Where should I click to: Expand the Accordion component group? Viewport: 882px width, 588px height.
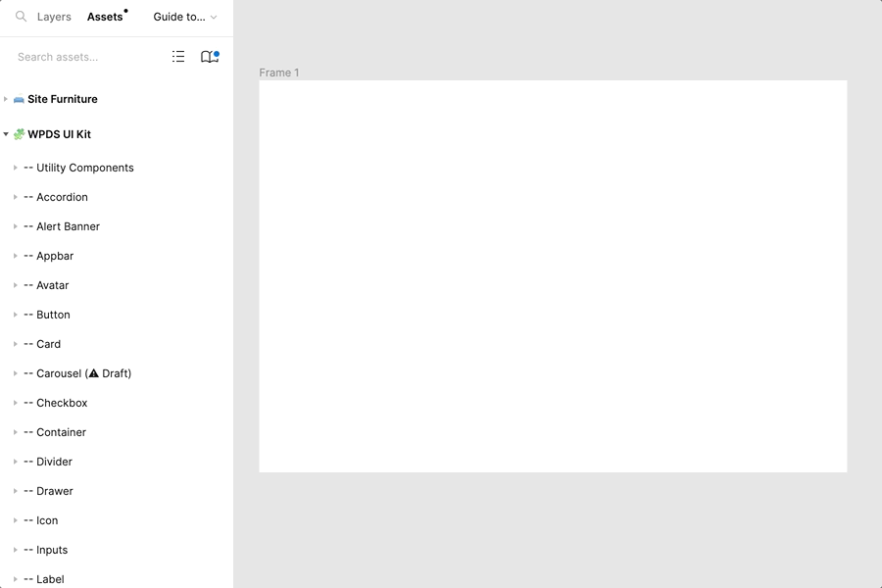tap(16, 197)
